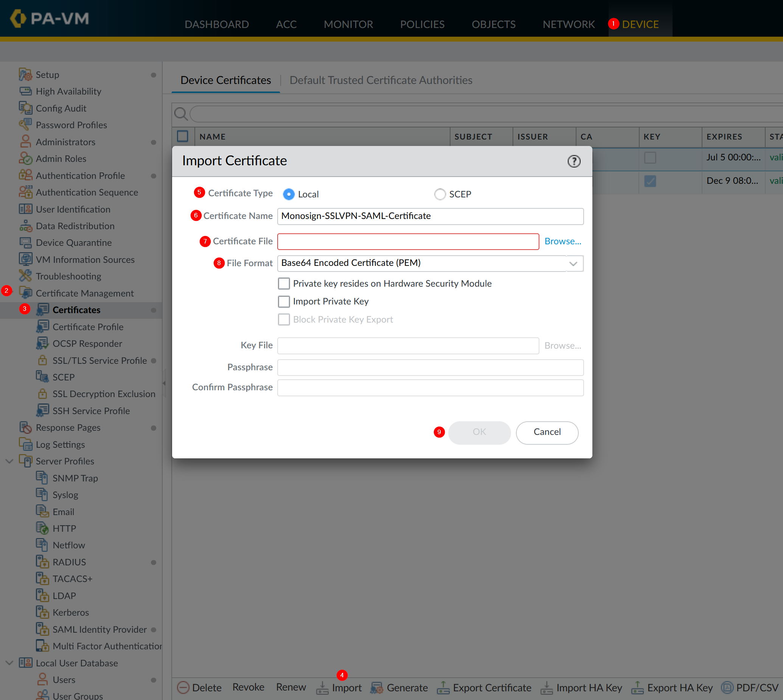Click the Cancel button
783x700 pixels.
click(x=547, y=432)
